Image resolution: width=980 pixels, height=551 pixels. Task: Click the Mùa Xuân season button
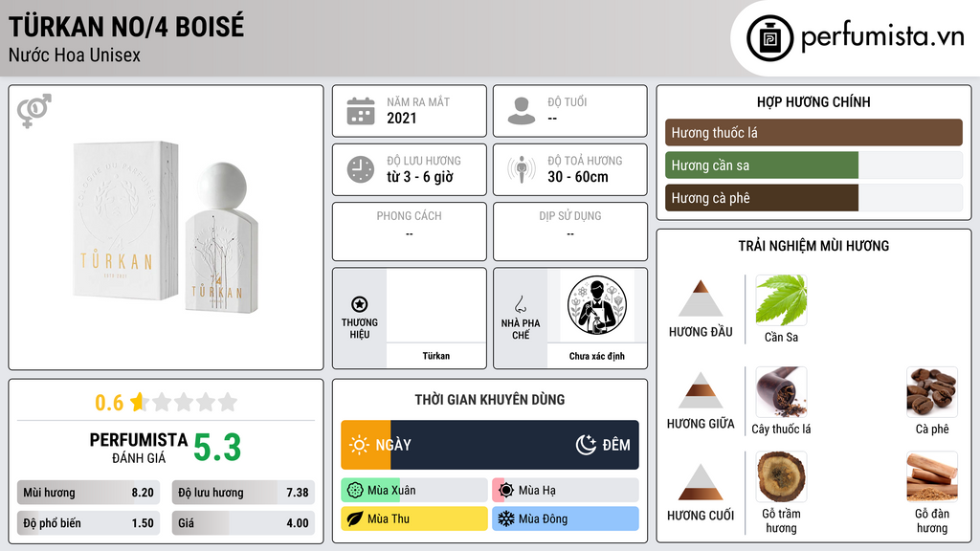pos(414,491)
